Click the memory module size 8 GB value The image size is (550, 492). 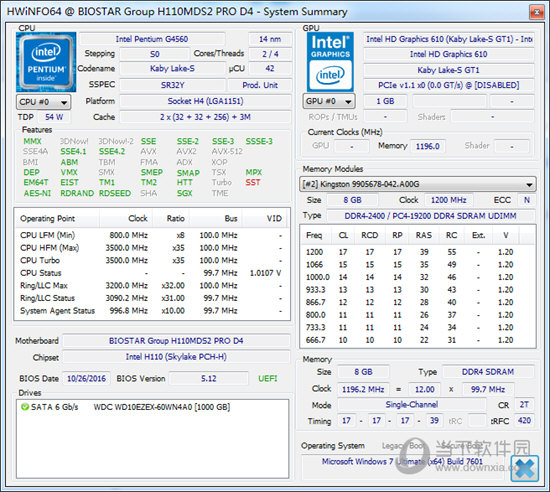coord(352,200)
